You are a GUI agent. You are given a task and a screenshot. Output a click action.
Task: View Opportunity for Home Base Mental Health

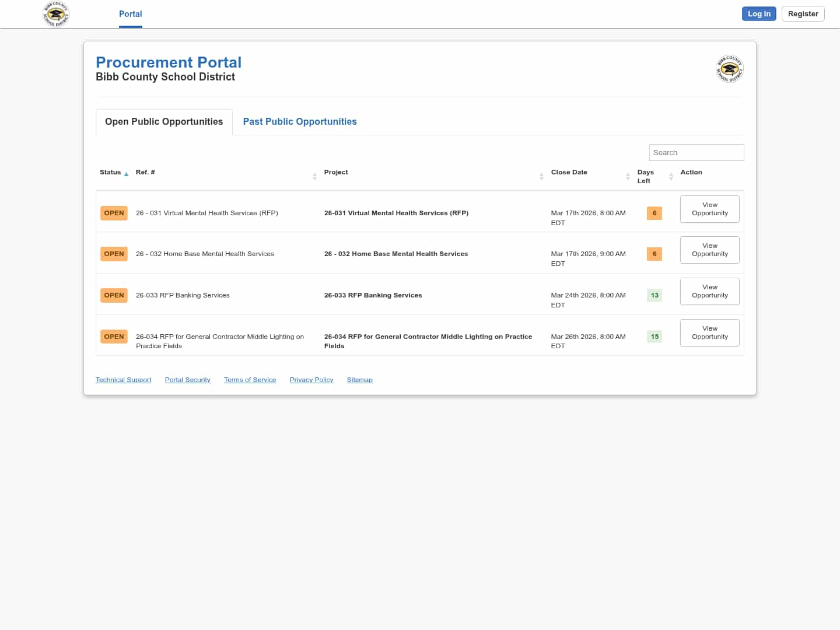coord(709,250)
